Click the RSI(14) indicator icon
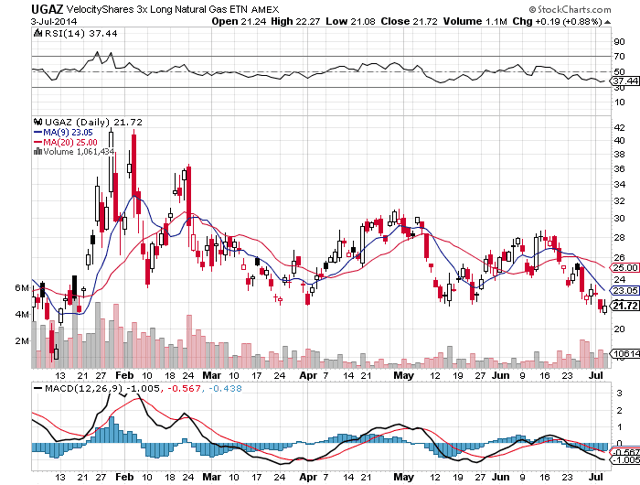 point(38,33)
